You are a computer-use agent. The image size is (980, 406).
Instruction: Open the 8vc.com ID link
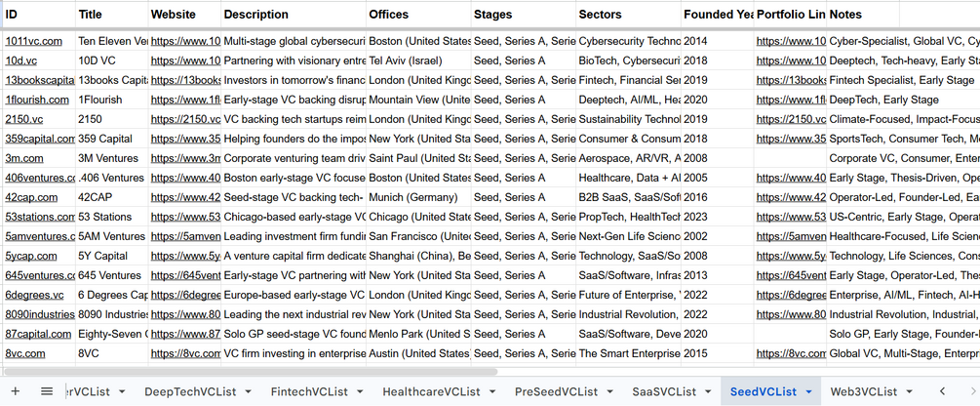(25, 353)
